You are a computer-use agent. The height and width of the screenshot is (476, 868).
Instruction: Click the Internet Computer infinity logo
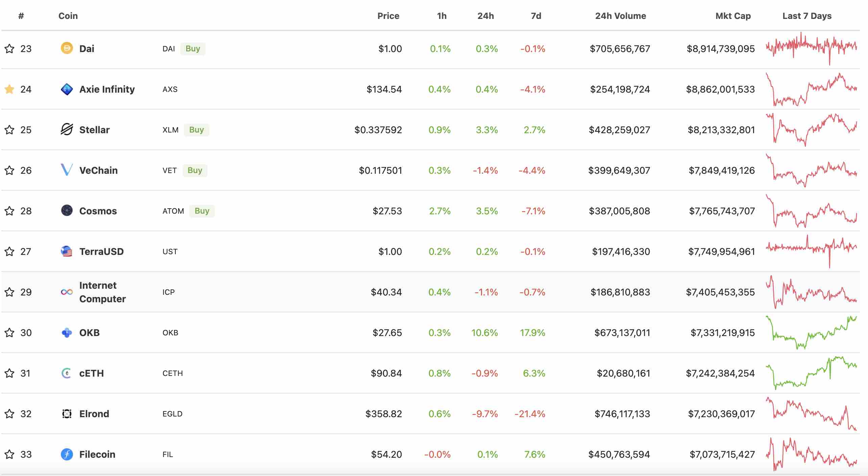coord(67,292)
